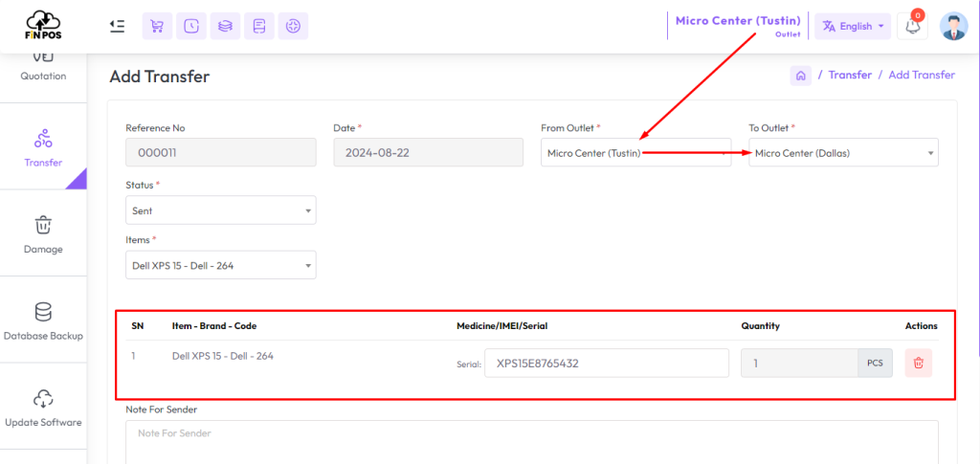Expand the To Outlet dropdown
The image size is (980, 464).
[x=843, y=152]
